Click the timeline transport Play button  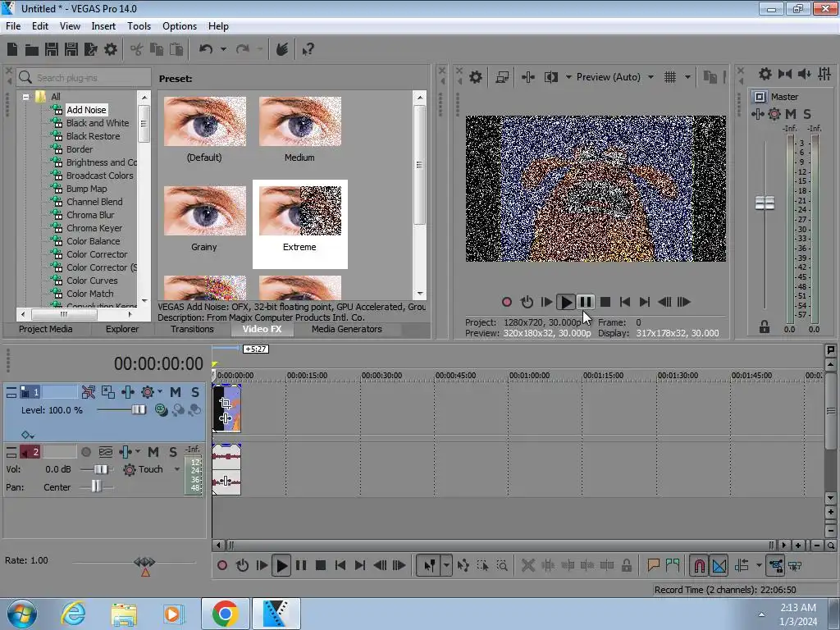coord(281,565)
